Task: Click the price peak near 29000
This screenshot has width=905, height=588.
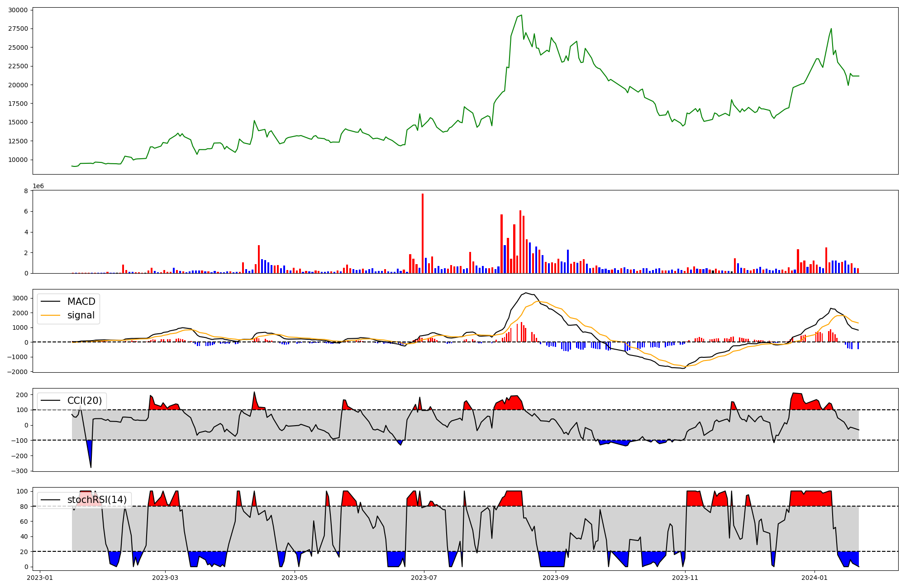Action: pos(521,15)
